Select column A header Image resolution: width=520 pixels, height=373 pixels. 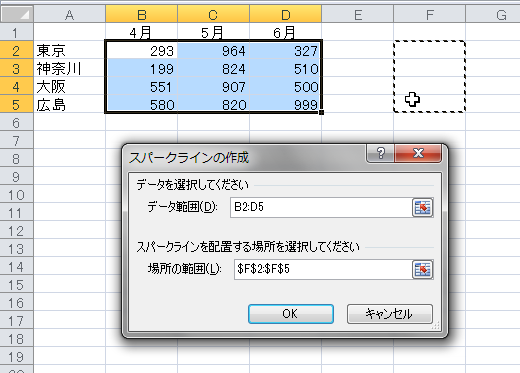(x=69, y=15)
